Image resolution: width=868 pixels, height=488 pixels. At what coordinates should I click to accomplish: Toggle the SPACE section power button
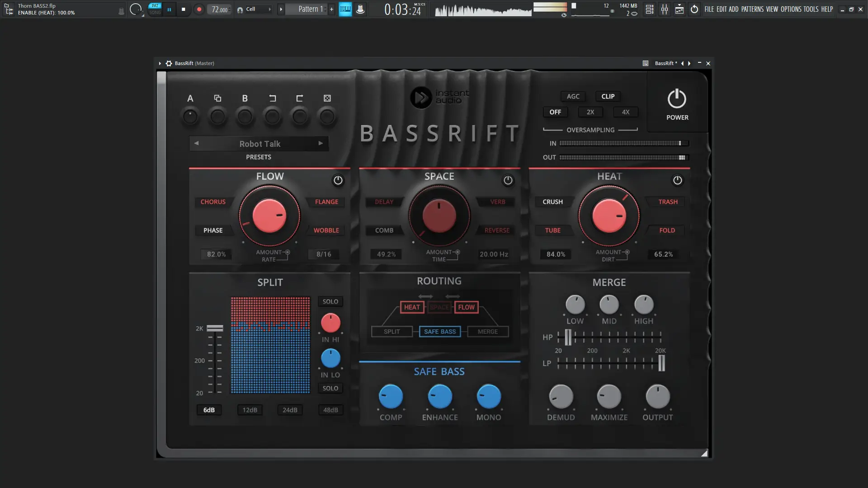(x=508, y=180)
